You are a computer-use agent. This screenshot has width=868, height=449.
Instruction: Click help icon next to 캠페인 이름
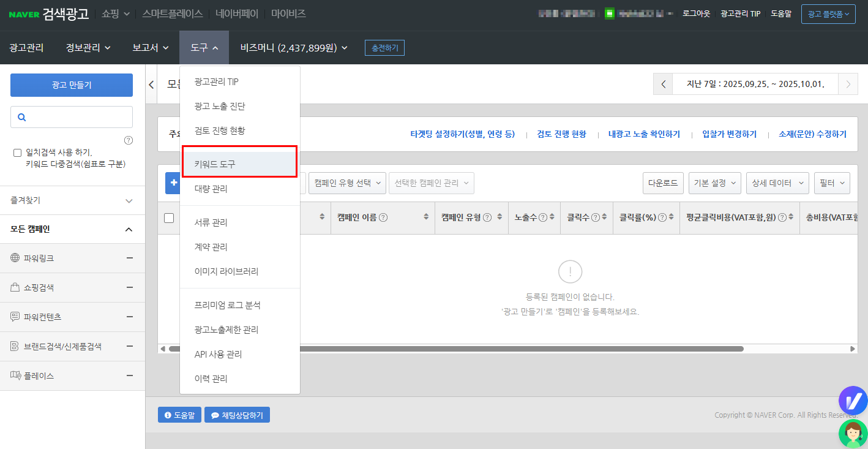click(x=383, y=217)
